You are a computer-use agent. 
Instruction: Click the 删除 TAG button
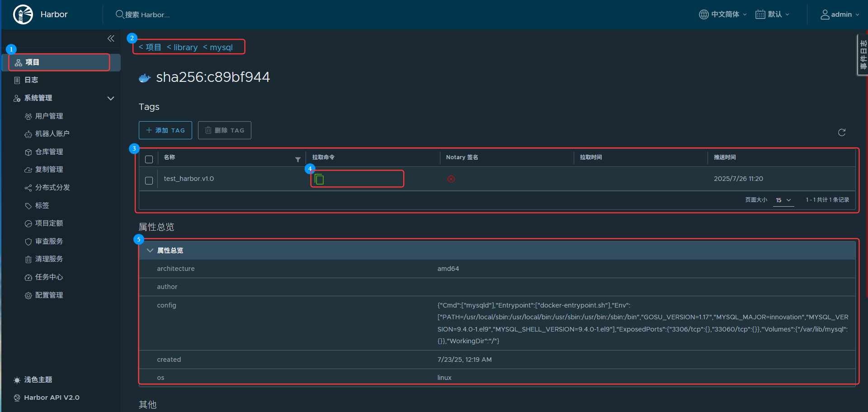[x=225, y=130]
